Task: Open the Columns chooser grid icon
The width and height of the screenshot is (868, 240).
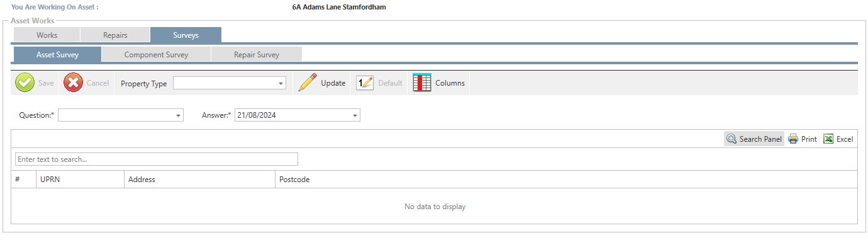Action: click(x=422, y=83)
